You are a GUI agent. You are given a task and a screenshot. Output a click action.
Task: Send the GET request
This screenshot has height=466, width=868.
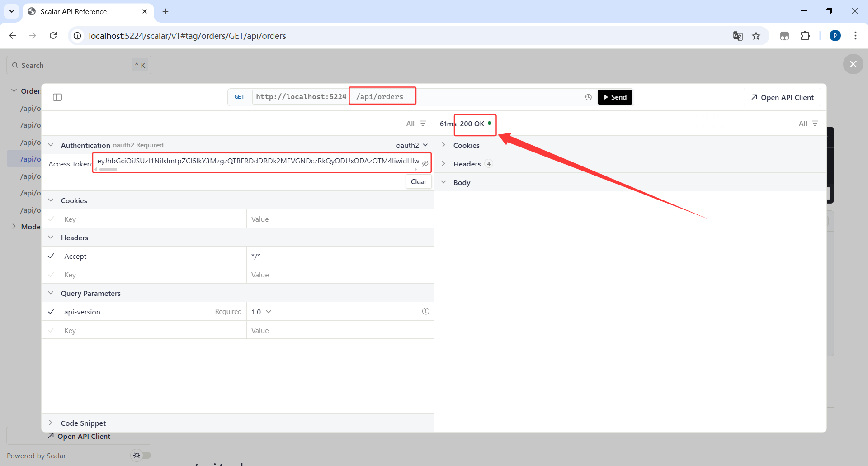tap(615, 97)
